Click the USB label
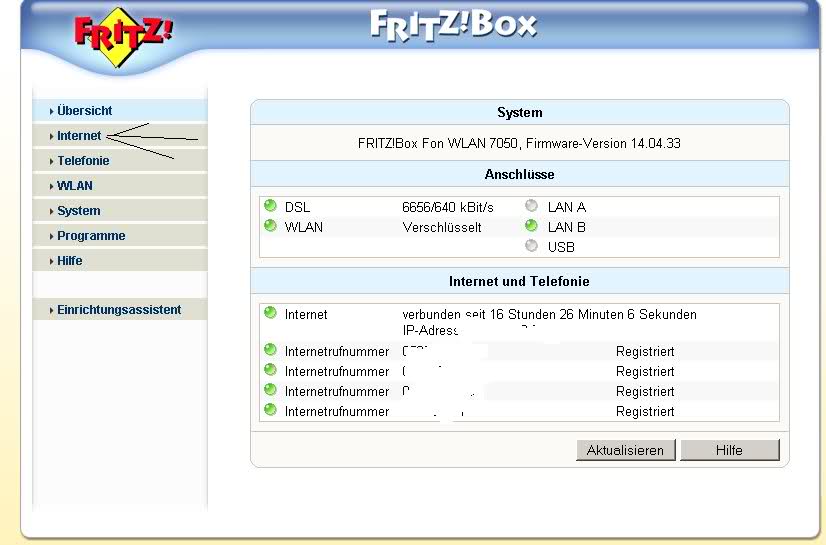 [x=561, y=247]
